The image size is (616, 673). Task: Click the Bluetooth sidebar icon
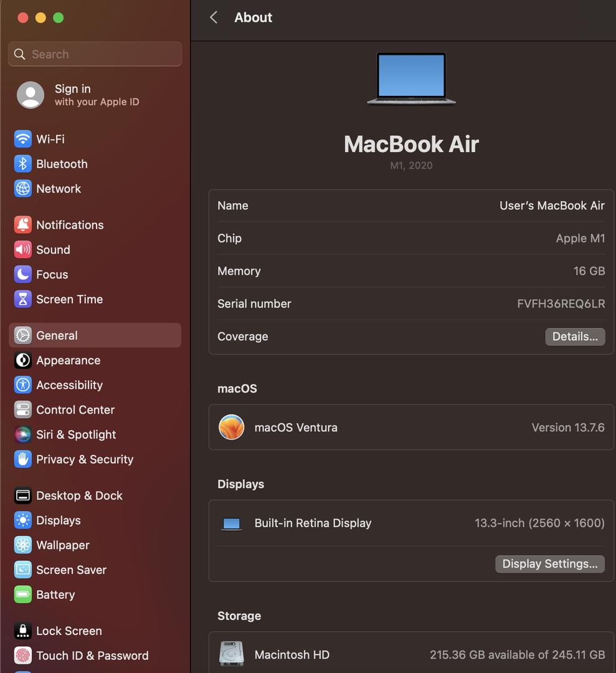[23, 164]
